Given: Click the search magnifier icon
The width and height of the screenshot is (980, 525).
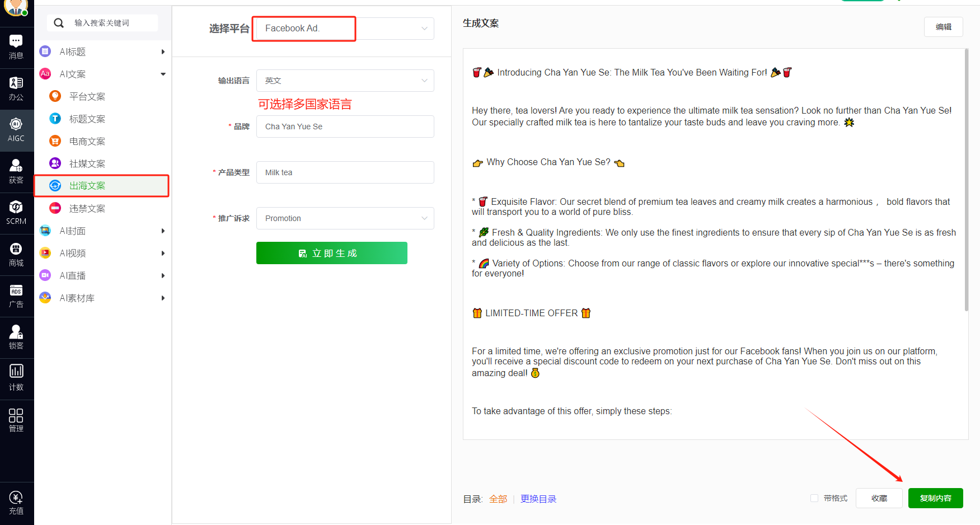Looking at the screenshot, I should point(59,23).
